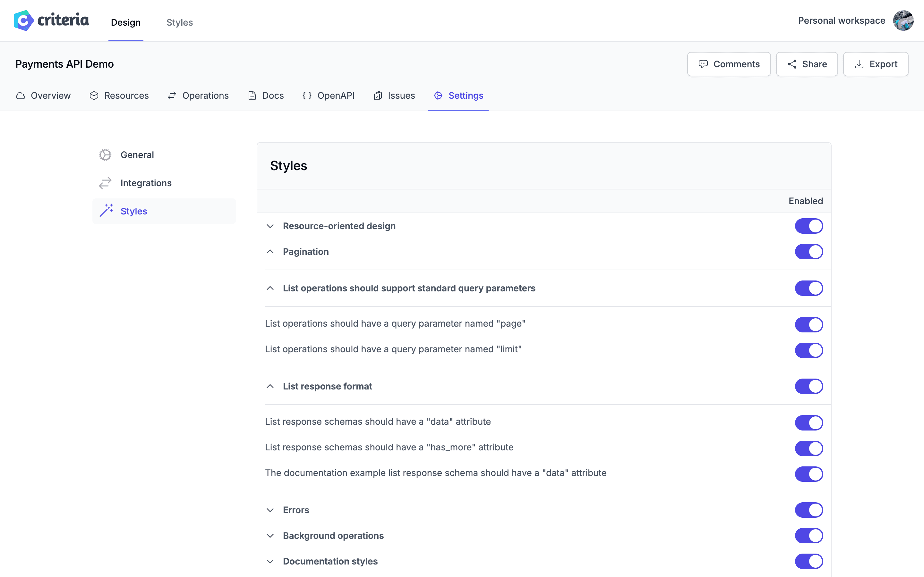Toggle the 'page' query parameter rule switch
The width and height of the screenshot is (924, 577).
click(809, 324)
